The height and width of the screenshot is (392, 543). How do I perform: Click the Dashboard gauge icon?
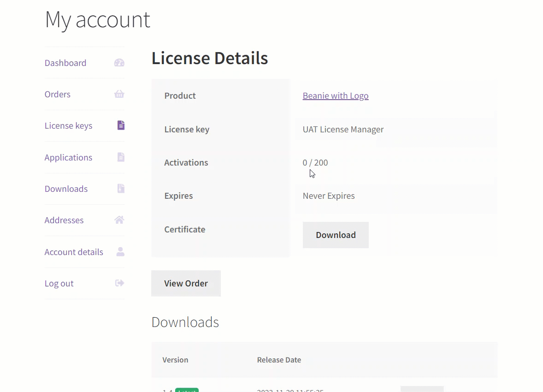tap(119, 62)
